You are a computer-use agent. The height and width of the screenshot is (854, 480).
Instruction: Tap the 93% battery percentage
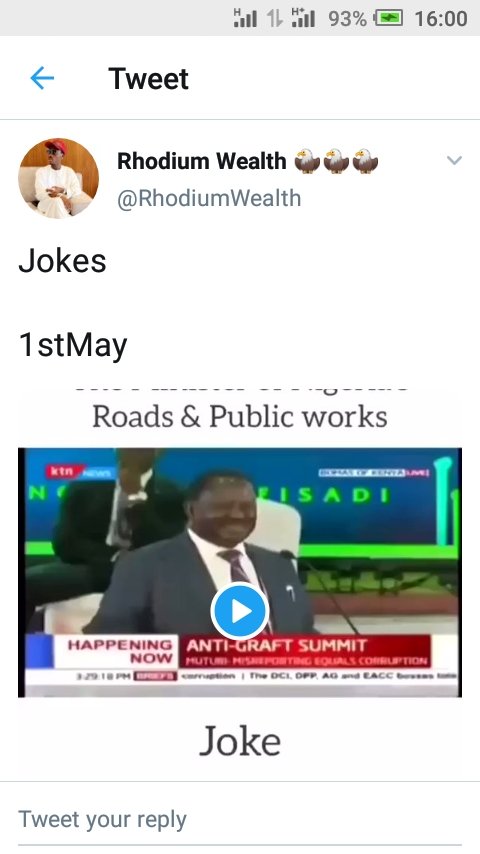pos(347,19)
